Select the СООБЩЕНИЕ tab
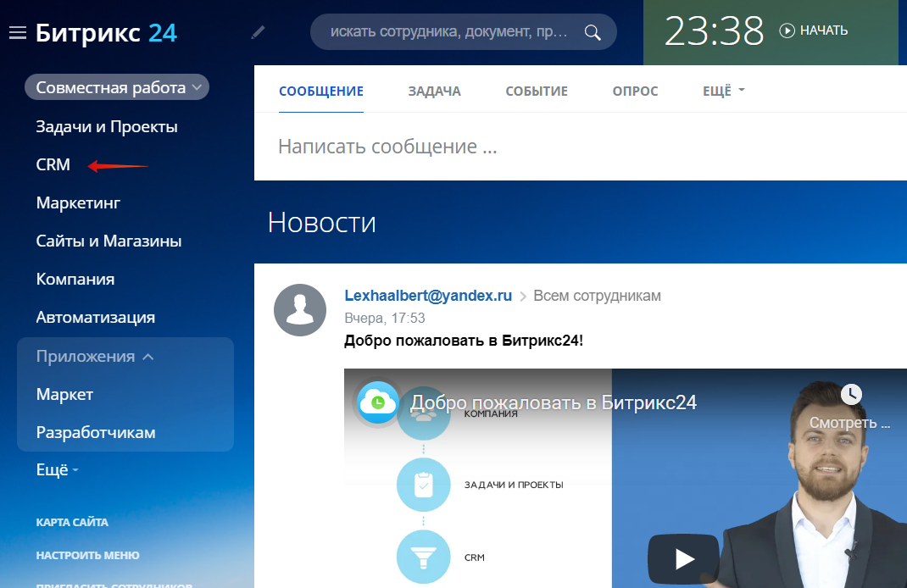 pos(321,92)
